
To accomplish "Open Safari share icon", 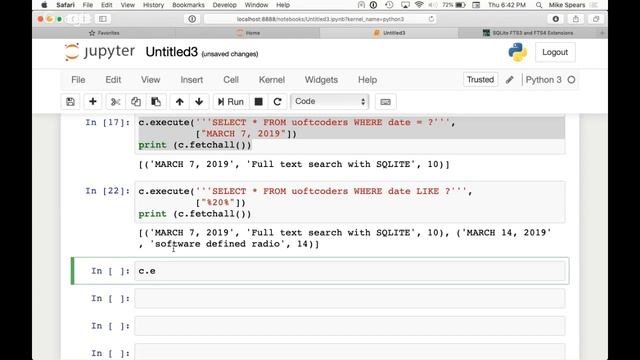I will [576, 19].
